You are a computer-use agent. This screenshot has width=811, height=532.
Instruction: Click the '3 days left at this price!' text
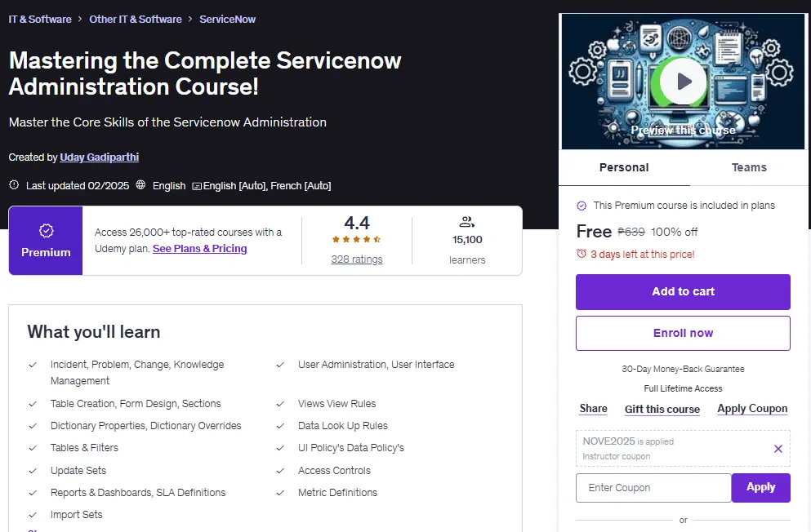tap(643, 254)
